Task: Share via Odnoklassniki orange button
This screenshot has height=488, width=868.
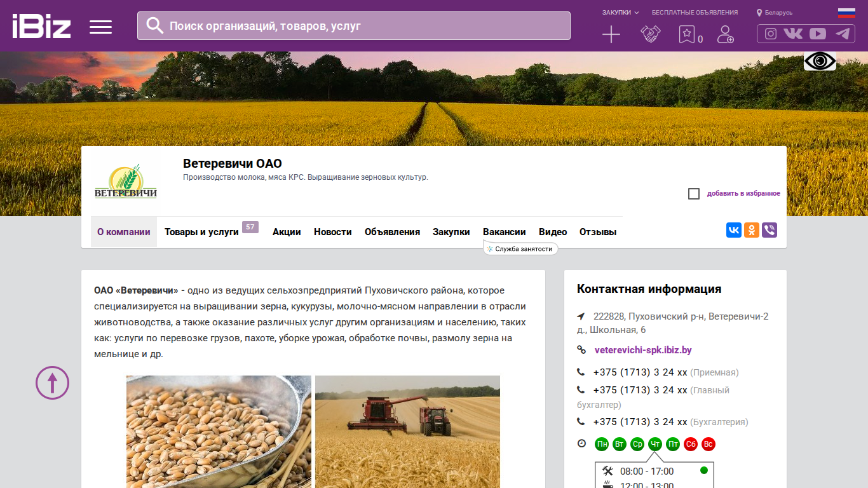Action: 752,230
